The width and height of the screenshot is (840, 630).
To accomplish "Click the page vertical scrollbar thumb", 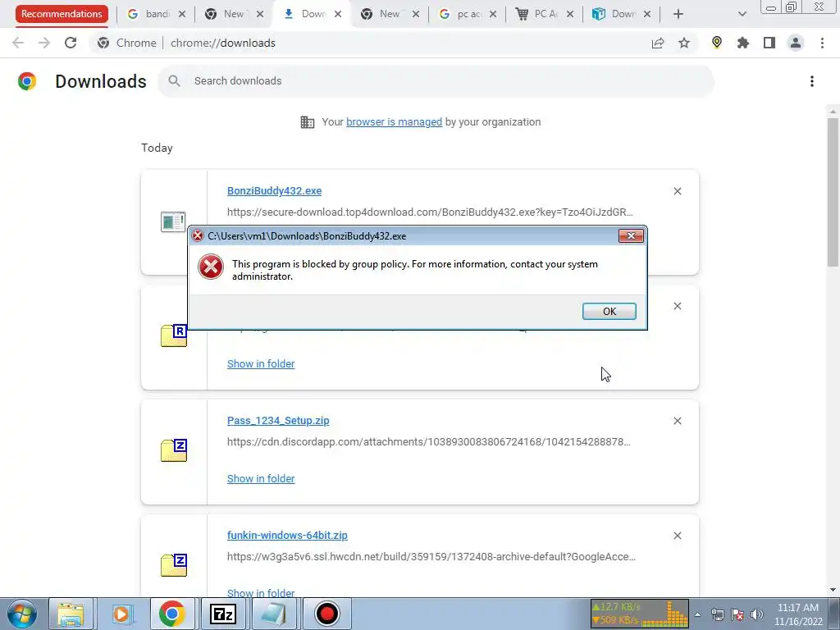I will pyautogui.click(x=832, y=192).
